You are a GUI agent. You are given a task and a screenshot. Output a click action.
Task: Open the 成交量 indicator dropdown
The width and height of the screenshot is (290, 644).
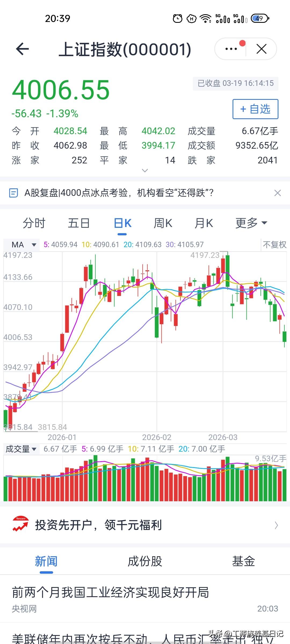(20, 449)
